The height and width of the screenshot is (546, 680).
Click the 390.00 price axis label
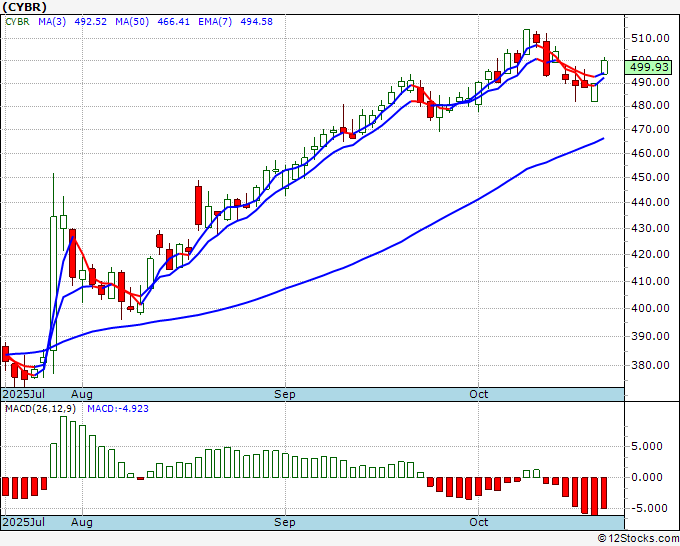coord(650,336)
